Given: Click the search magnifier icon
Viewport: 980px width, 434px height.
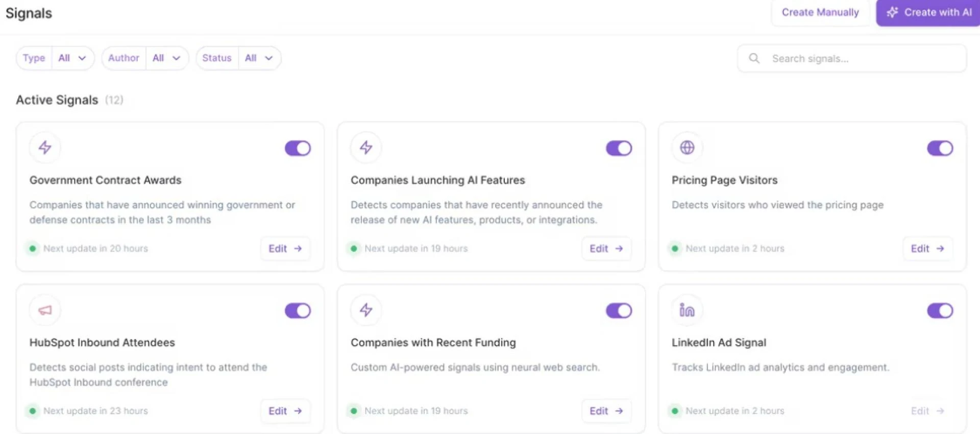Looking at the screenshot, I should click(x=754, y=58).
